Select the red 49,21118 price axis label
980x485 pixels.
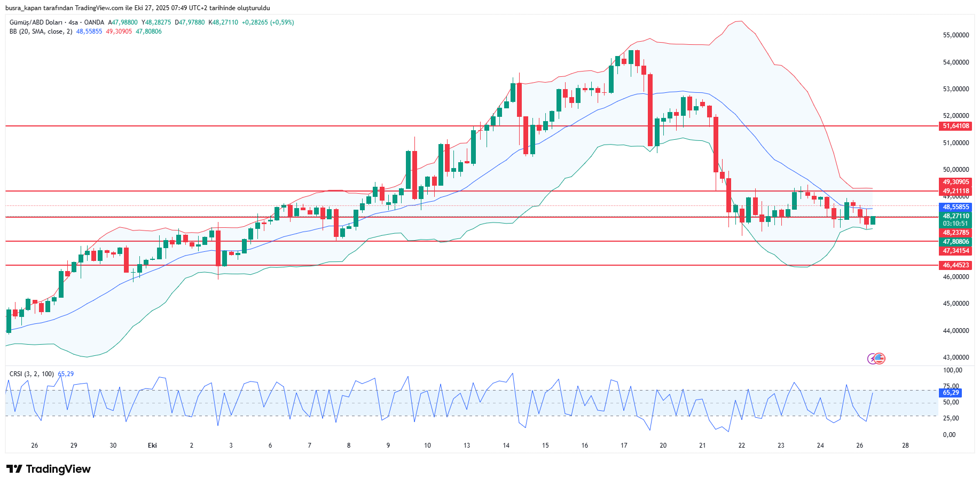tap(955, 191)
